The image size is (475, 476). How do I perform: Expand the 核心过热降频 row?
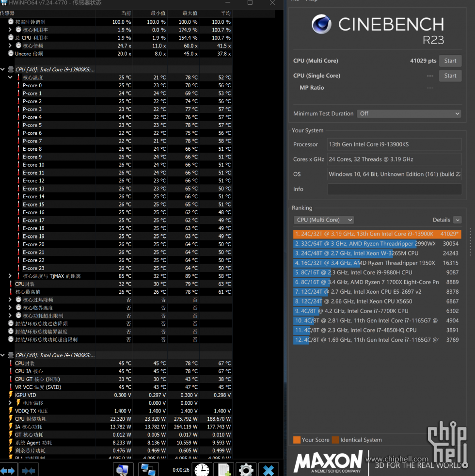click(10, 300)
